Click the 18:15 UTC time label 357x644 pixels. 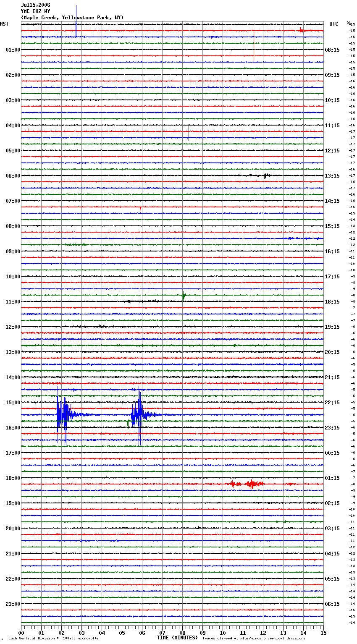(x=332, y=302)
